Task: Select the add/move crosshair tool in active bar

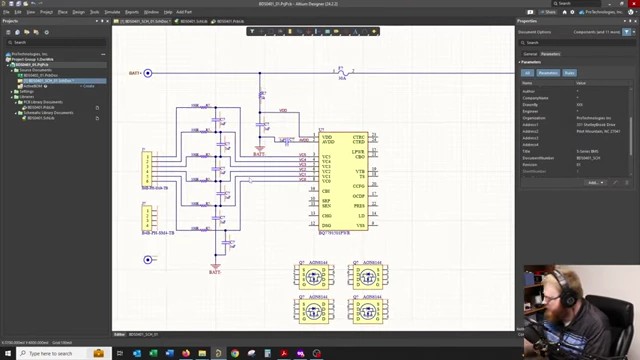Action: [x=262, y=31]
